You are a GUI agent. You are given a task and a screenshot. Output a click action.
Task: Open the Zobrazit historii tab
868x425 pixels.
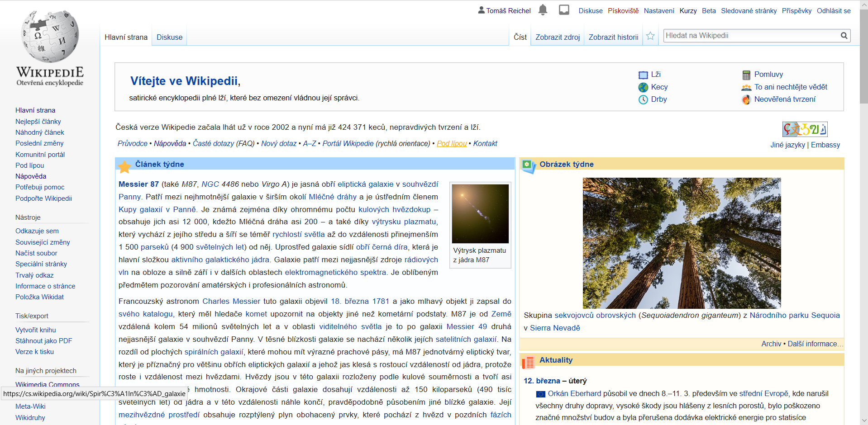tap(613, 38)
